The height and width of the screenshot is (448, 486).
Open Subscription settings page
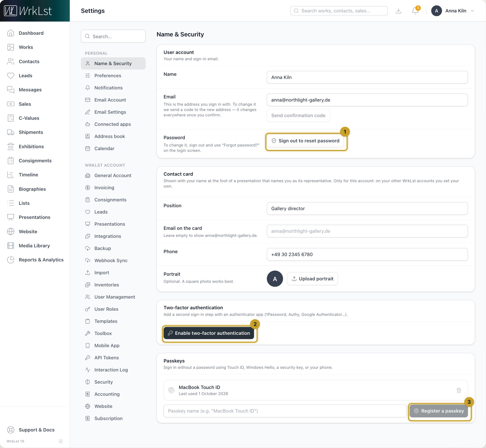pyautogui.click(x=113, y=418)
